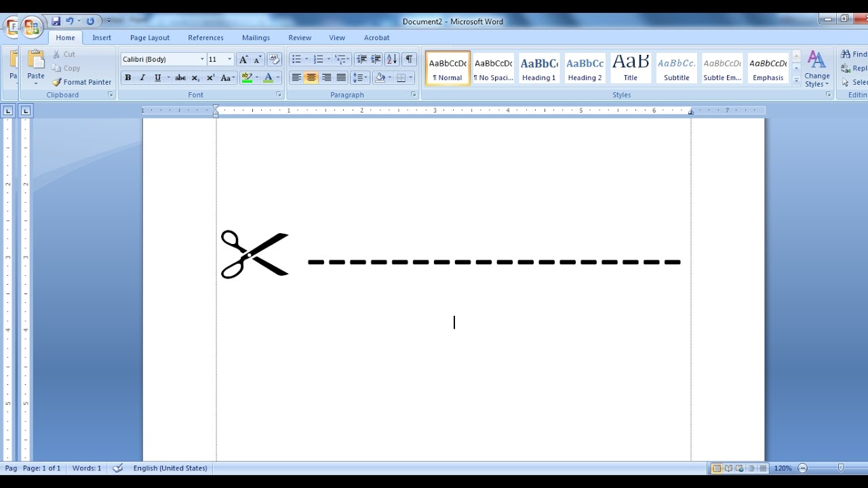Switch to the Review tab
Image resolution: width=868 pixels, height=488 pixels.
tap(300, 38)
